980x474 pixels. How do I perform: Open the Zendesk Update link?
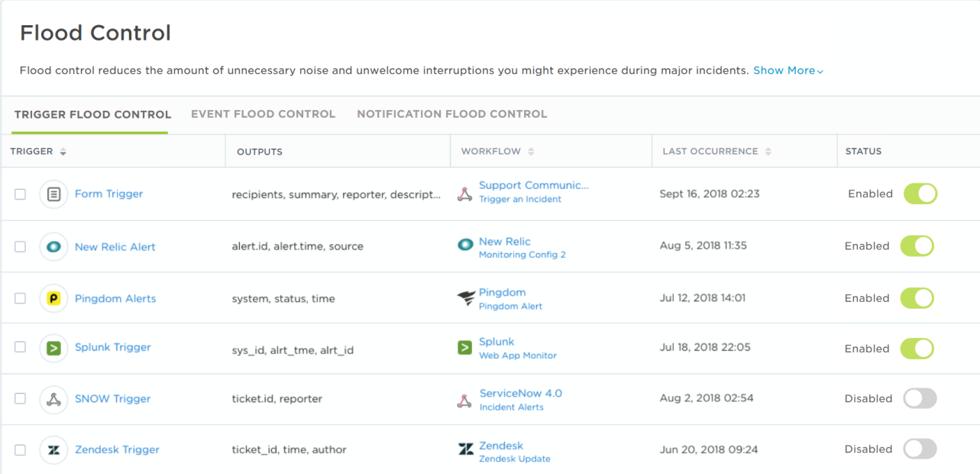click(515, 459)
